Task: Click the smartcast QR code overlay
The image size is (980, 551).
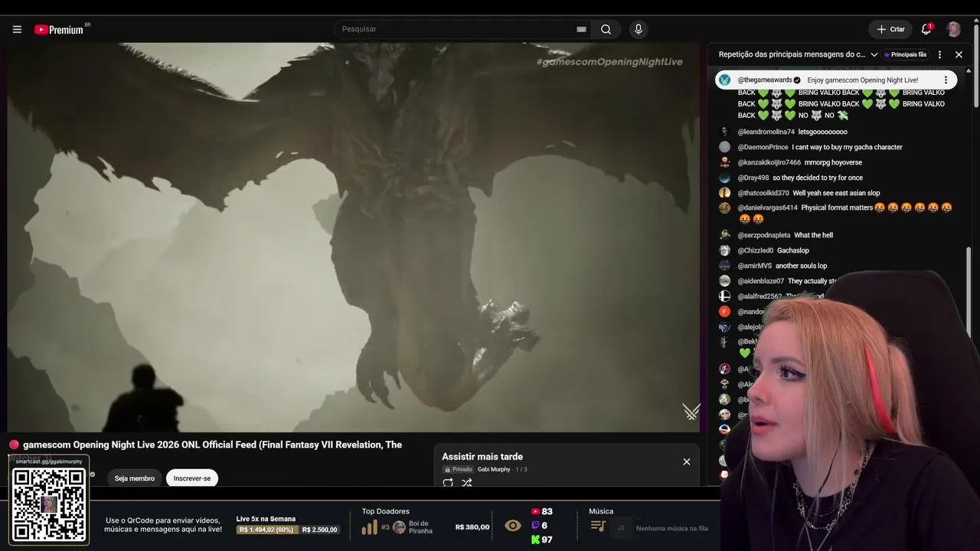Action: (x=49, y=504)
